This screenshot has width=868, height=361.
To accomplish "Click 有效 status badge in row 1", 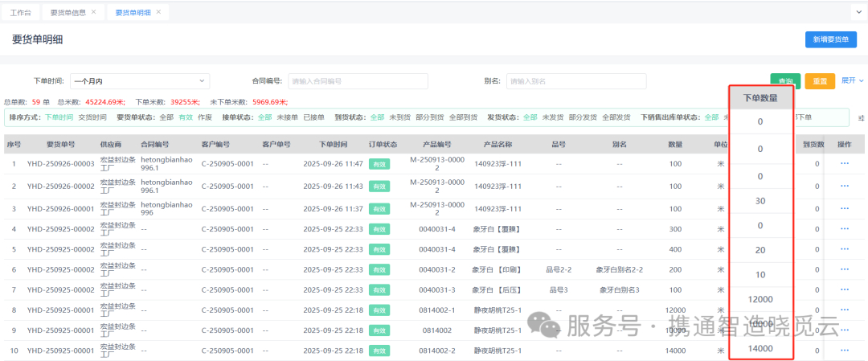I will click(x=379, y=164).
